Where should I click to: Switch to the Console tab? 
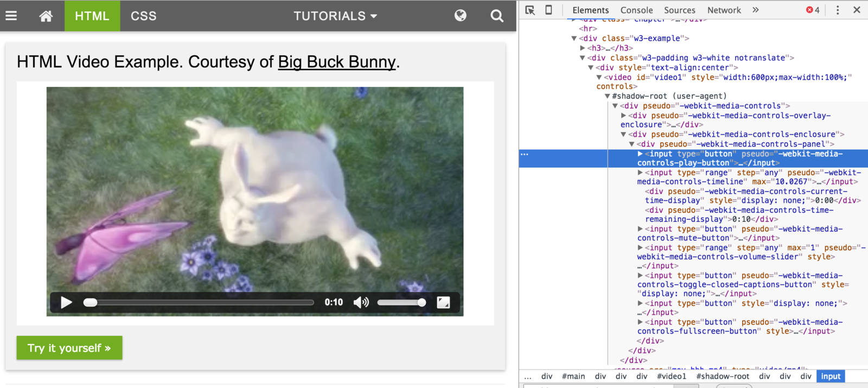pos(636,10)
